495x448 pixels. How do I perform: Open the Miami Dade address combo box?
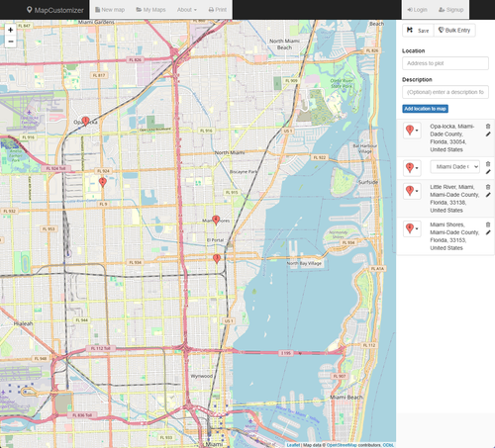pyautogui.click(x=455, y=167)
